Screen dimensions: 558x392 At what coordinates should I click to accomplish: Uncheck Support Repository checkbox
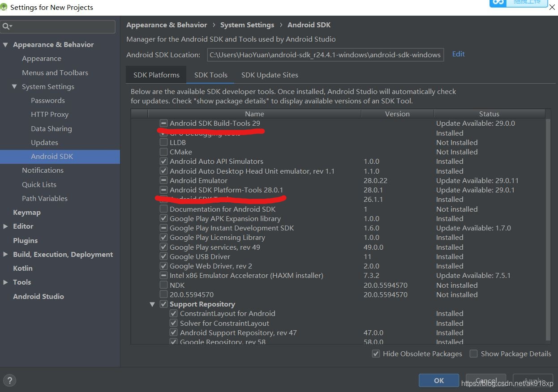[164, 304]
